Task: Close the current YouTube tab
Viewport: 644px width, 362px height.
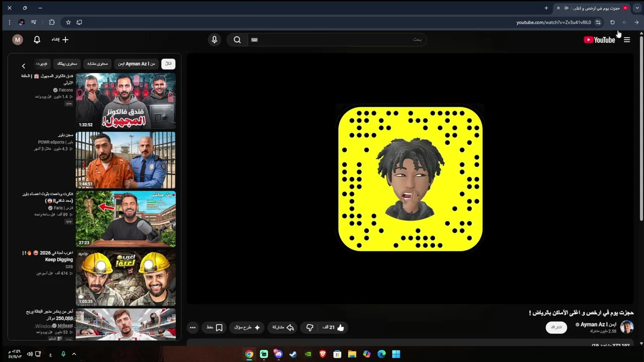Action: coord(558,8)
